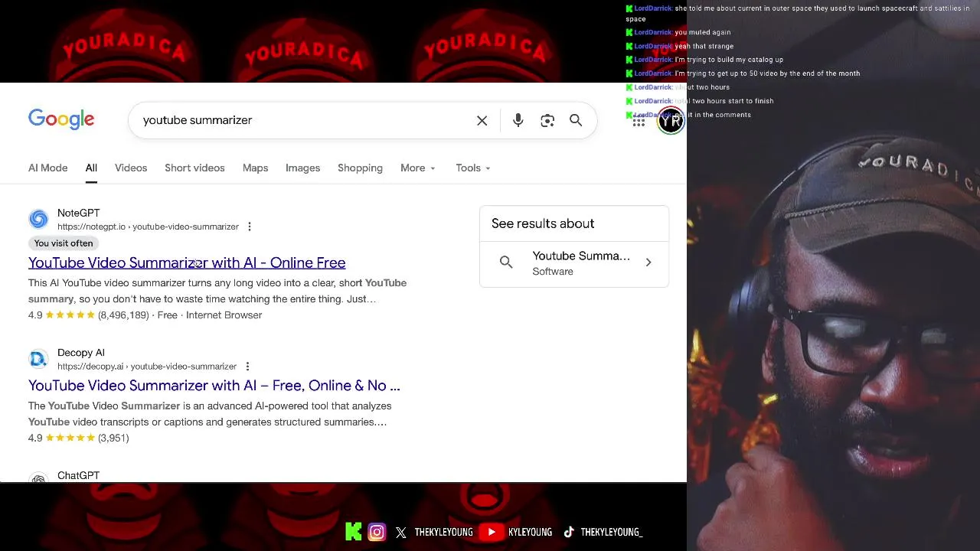The image size is (980, 551).
Task: Click the You visit often label
Action: [64, 243]
